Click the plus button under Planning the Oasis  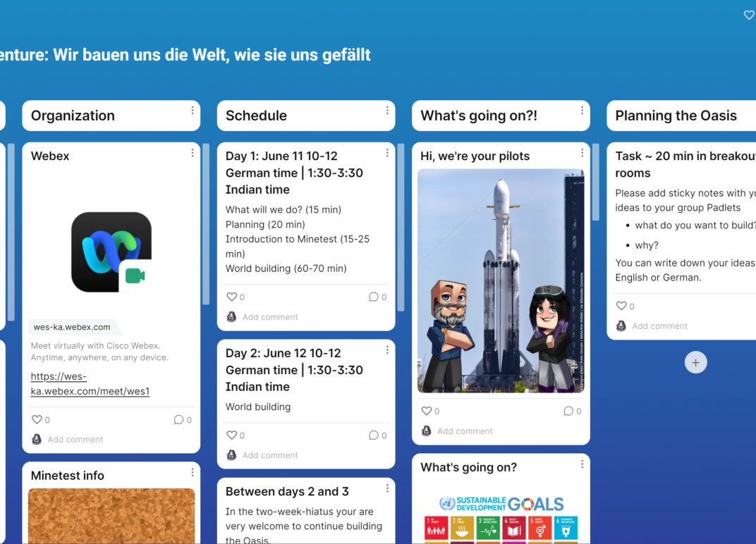point(695,362)
